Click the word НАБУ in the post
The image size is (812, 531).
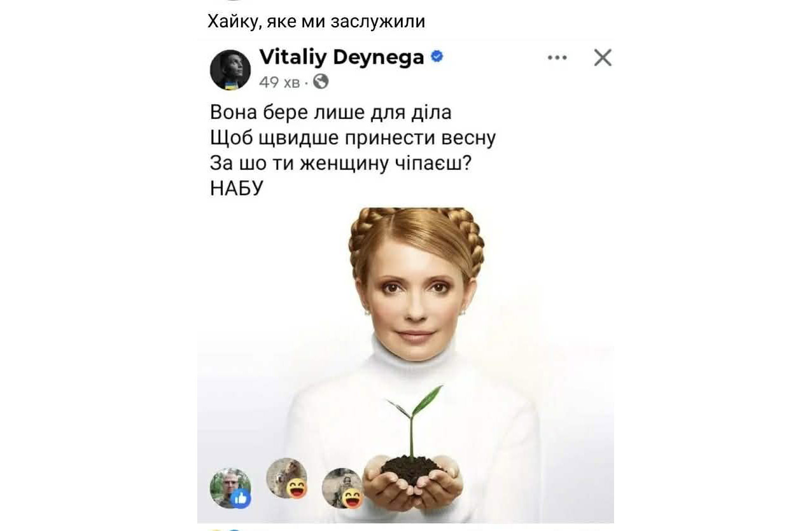pyautogui.click(x=236, y=188)
